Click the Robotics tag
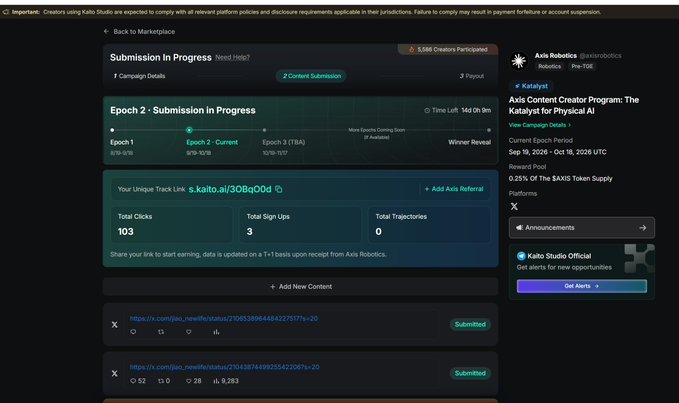679x403 pixels. click(550, 66)
